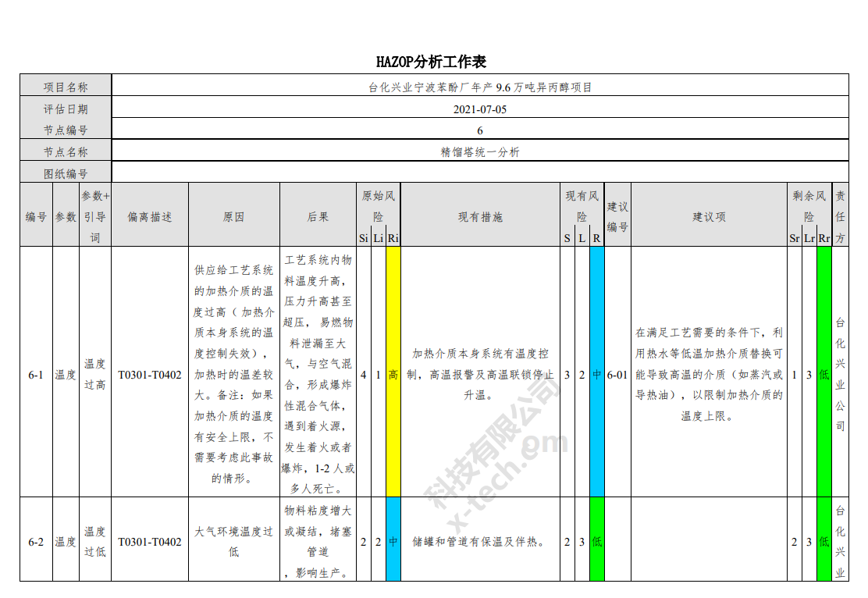Select node name 精馏塔统一分析

[x=480, y=152]
